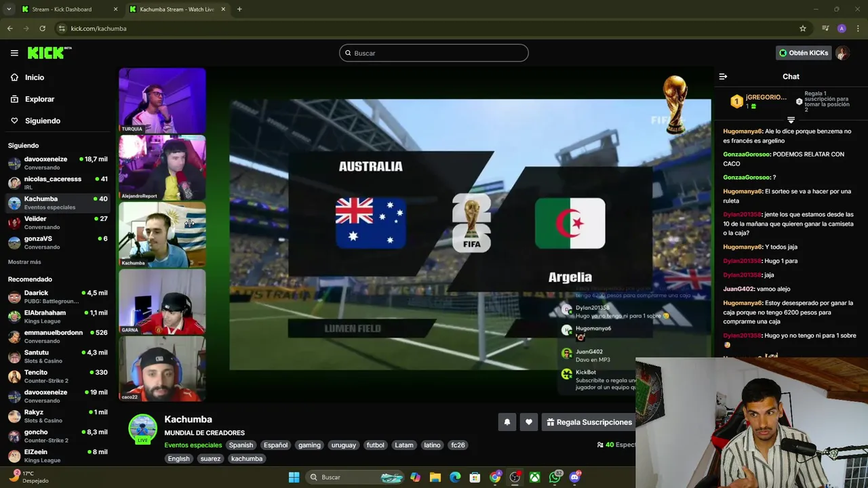Image resolution: width=868 pixels, height=488 pixels.
Task: Click the suarez tag
Action: (210, 459)
